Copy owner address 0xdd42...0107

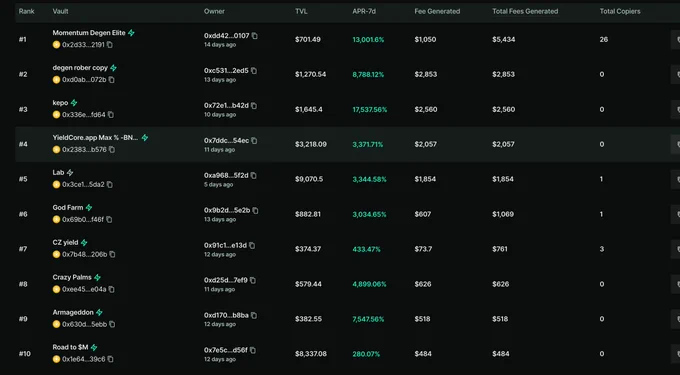(x=255, y=36)
